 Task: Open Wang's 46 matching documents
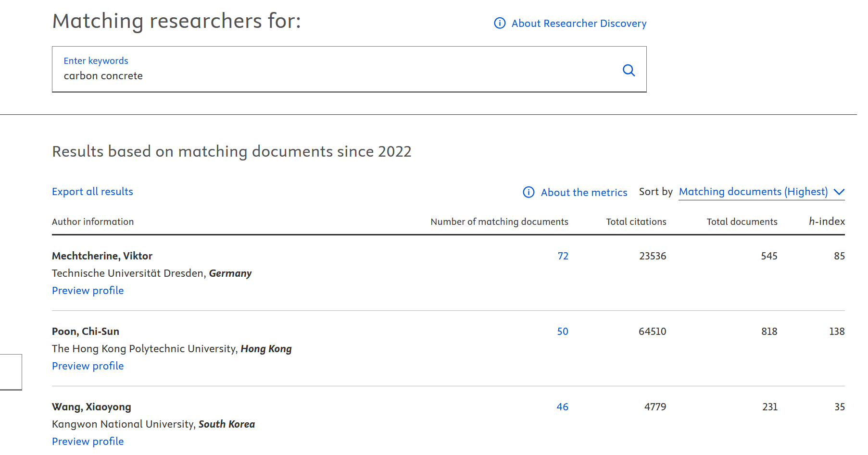(x=562, y=406)
